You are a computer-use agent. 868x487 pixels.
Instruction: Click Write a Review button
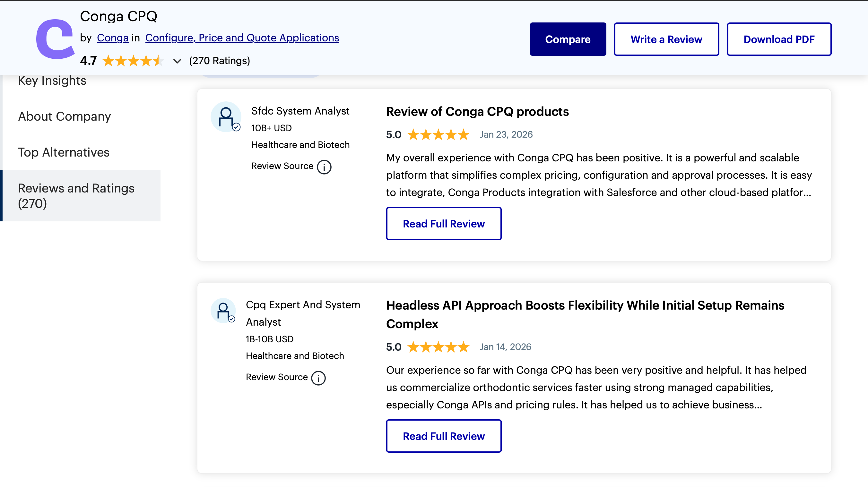(666, 39)
